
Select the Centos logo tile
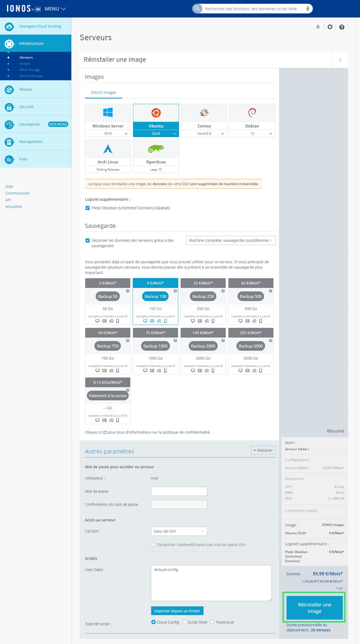click(204, 113)
